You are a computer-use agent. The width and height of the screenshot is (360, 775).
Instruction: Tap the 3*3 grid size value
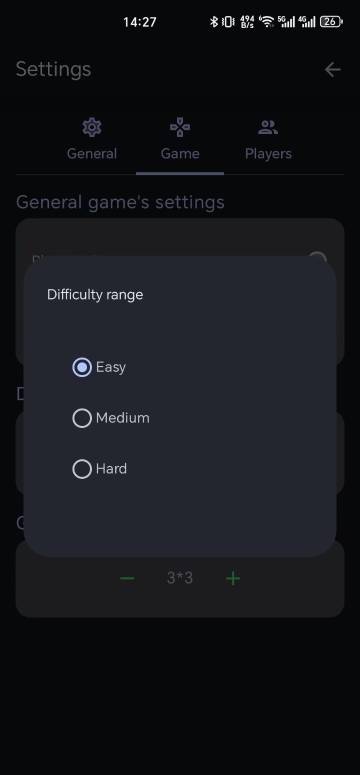pyautogui.click(x=180, y=578)
